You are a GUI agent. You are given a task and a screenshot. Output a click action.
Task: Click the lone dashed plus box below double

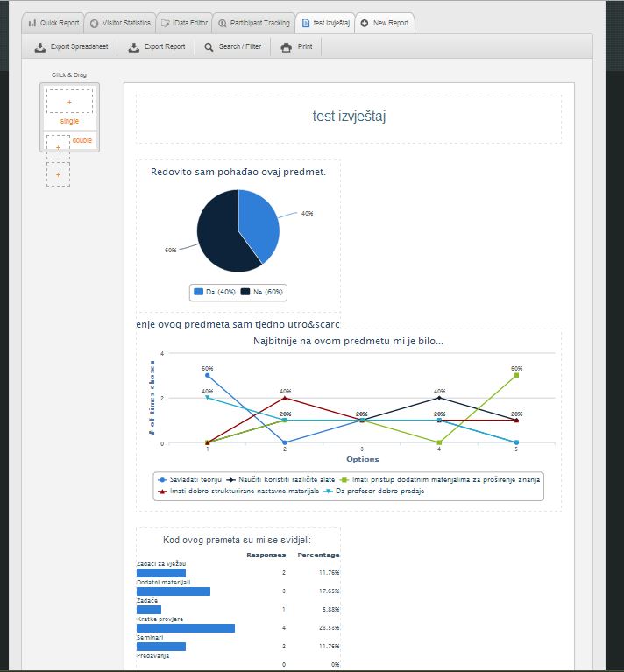tap(58, 173)
